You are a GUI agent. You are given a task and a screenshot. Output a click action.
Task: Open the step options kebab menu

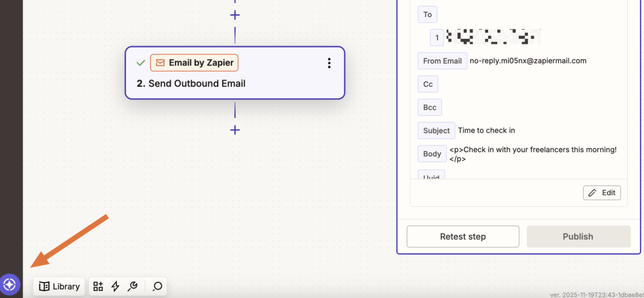tap(329, 63)
